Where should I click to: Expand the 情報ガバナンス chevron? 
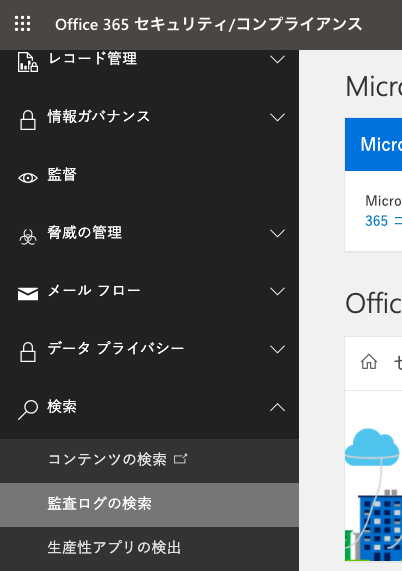pos(277,117)
